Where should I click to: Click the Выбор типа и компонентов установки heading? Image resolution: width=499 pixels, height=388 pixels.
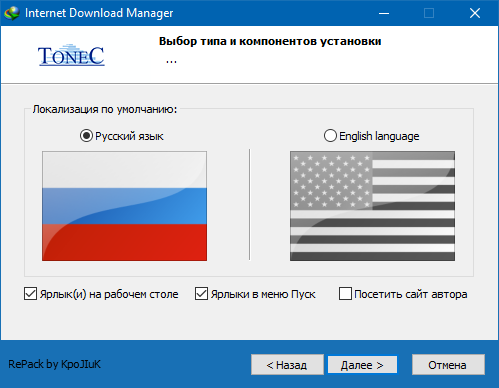pyautogui.click(x=270, y=41)
